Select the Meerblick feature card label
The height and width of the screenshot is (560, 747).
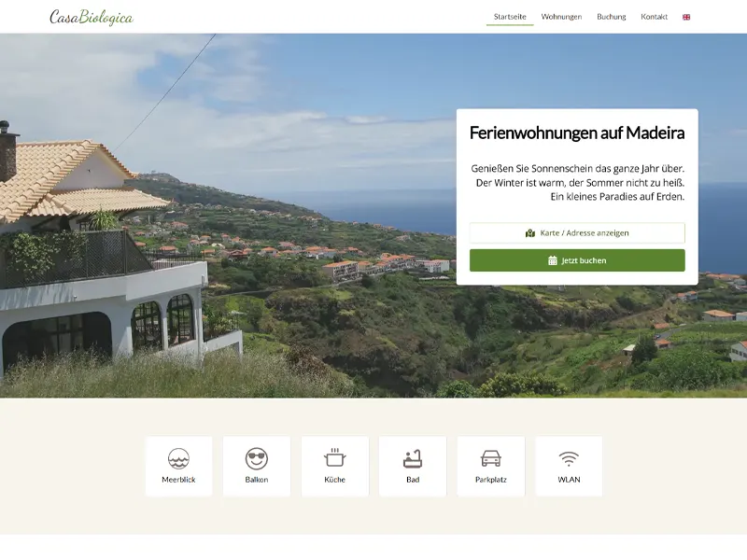click(178, 480)
